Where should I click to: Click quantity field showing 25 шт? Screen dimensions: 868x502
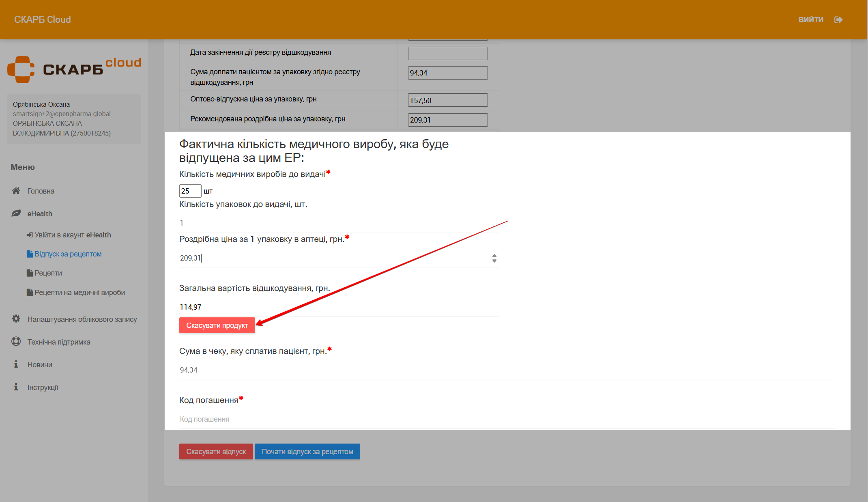click(x=190, y=191)
